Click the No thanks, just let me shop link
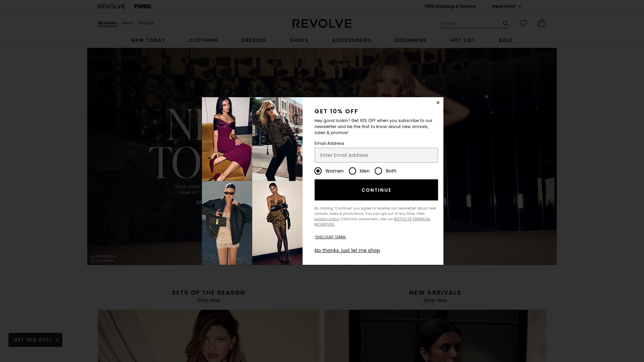The width and height of the screenshot is (644, 362). coord(347,250)
